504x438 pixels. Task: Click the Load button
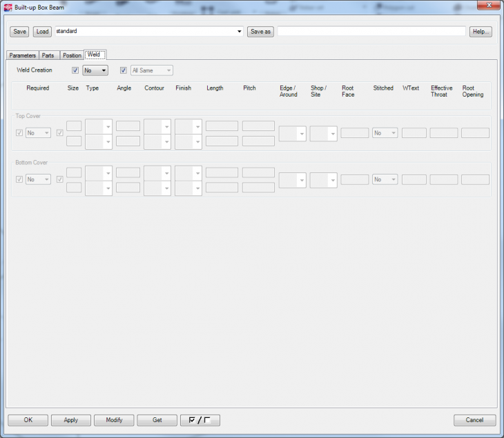(x=42, y=32)
